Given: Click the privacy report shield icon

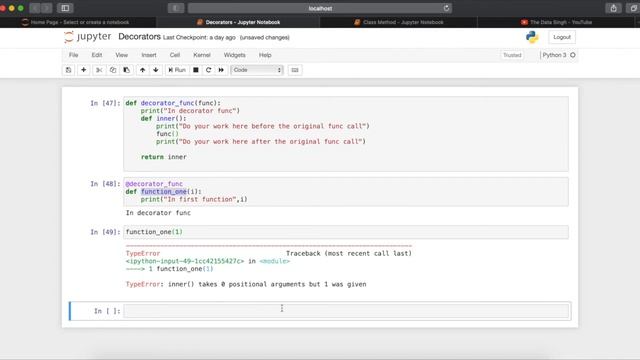Looking at the screenshot, I should pos(176,8).
